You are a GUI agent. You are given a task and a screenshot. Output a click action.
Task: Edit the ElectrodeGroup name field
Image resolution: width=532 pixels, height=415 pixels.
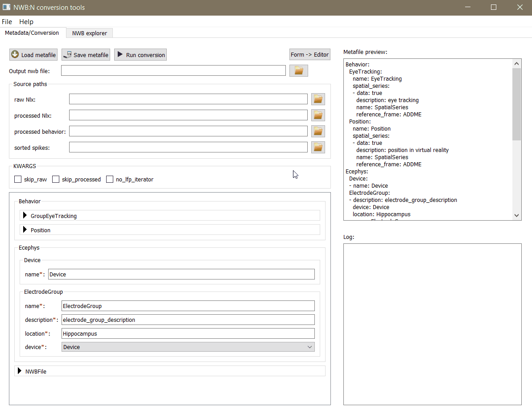(x=188, y=306)
